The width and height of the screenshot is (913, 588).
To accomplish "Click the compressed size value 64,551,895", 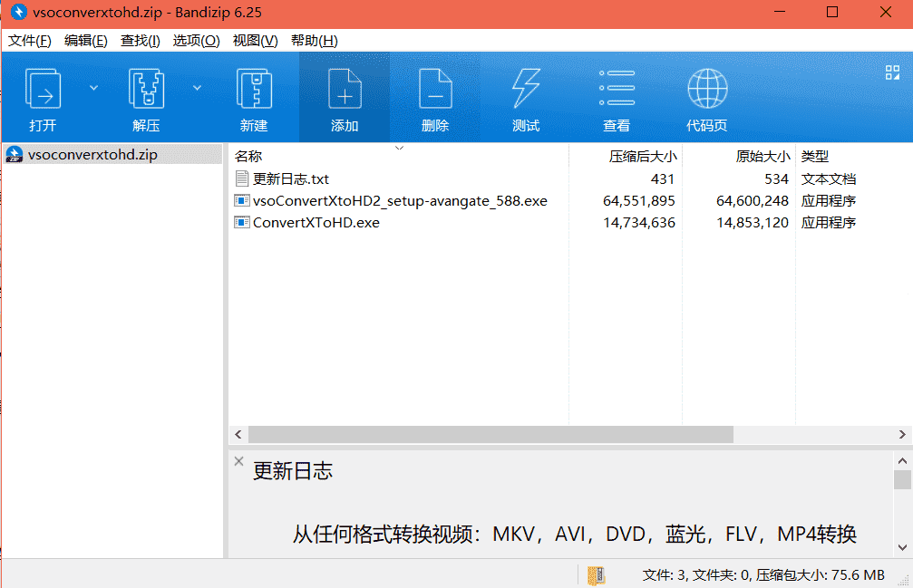I will pos(639,200).
